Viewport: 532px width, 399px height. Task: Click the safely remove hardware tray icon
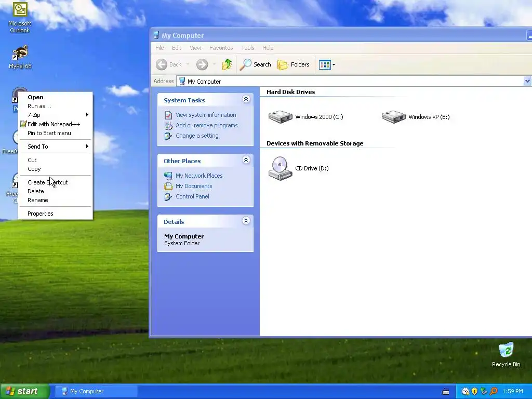click(x=484, y=392)
